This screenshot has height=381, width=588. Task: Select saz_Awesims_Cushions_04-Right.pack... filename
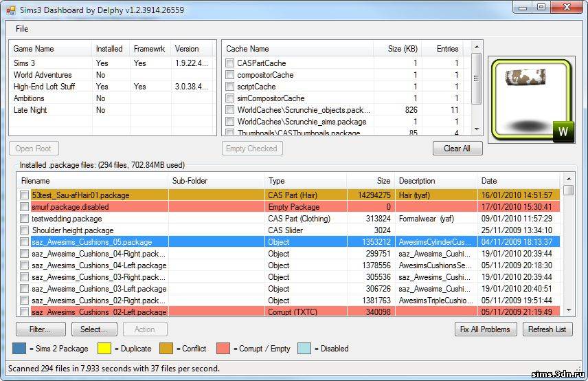[x=98, y=254]
